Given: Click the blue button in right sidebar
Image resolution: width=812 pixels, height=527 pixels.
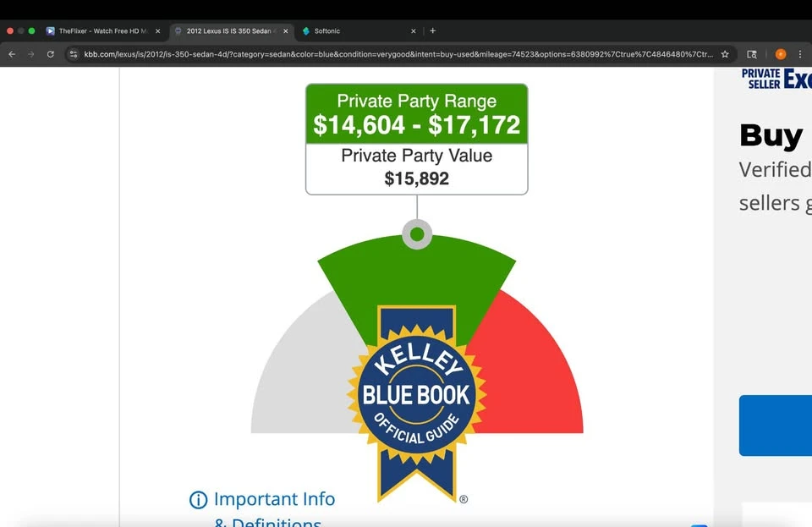Looking at the screenshot, I should (x=776, y=425).
